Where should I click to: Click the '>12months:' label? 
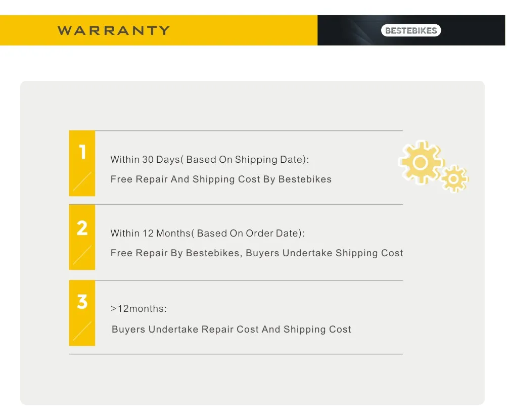(139, 309)
